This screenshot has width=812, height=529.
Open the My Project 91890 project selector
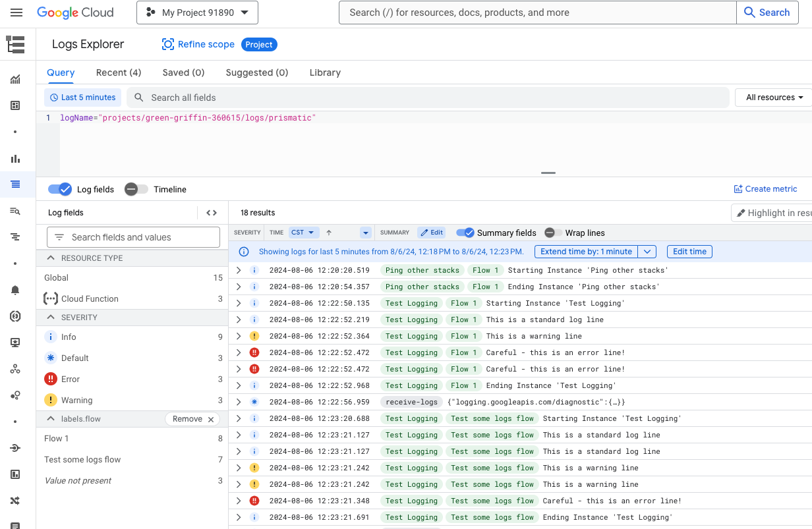[197, 13]
